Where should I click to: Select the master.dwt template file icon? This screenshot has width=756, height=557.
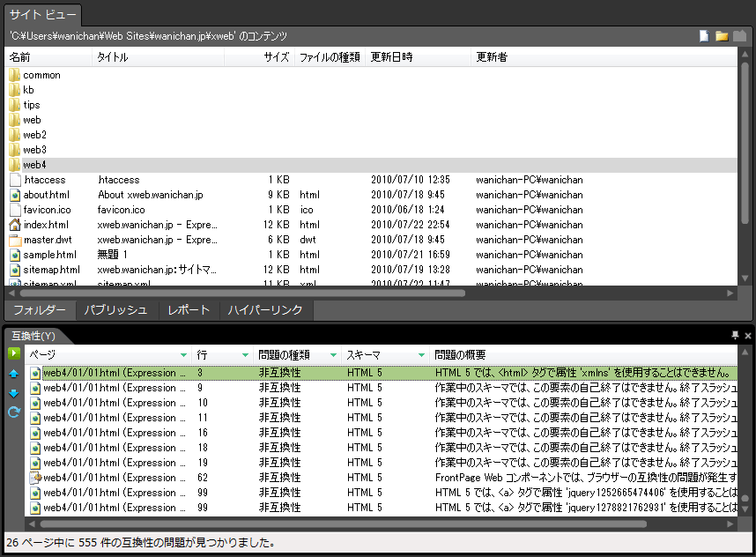[x=15, y=240]
